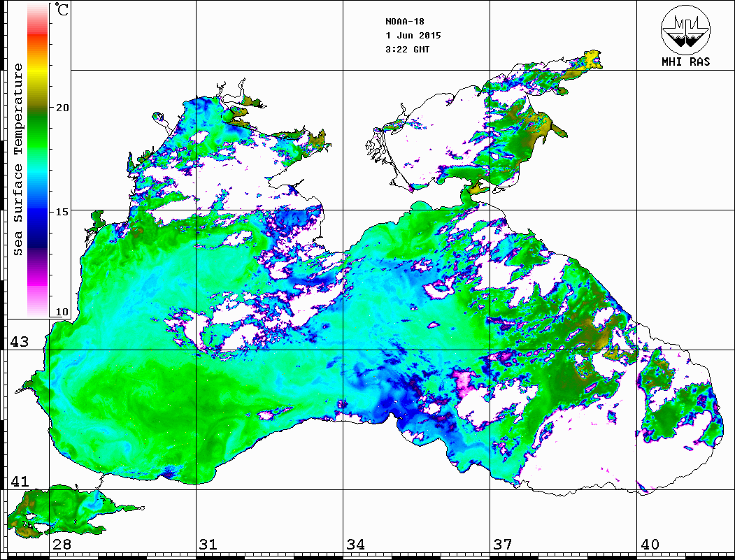
Task: Click longitude label '28'
Action: click(x=62, y=544)
